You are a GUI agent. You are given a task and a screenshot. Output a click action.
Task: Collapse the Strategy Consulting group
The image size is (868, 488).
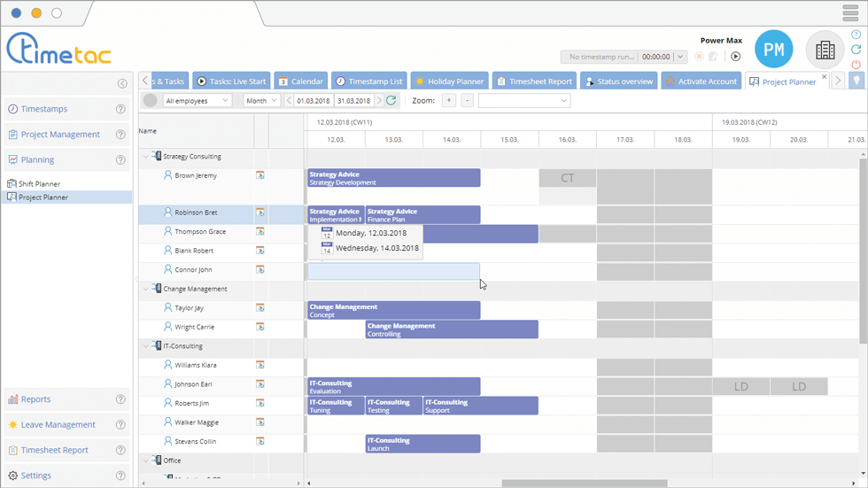click(146, 157)
